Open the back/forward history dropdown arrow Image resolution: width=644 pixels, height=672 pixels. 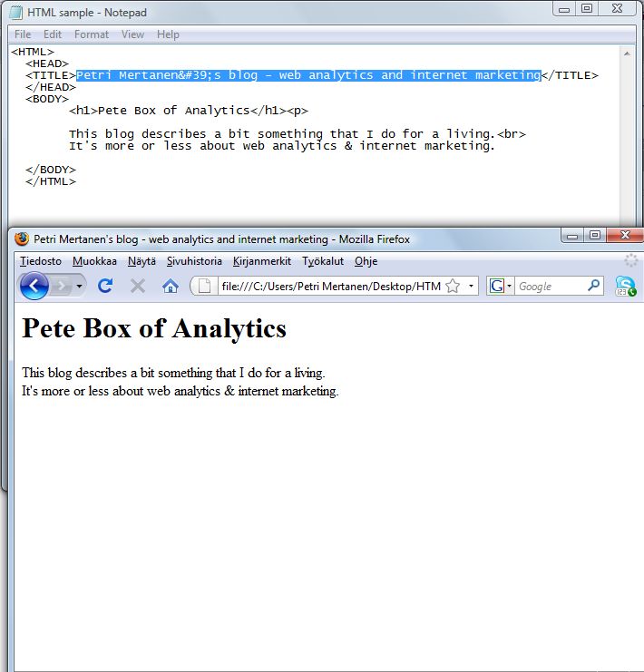[79, 286]
